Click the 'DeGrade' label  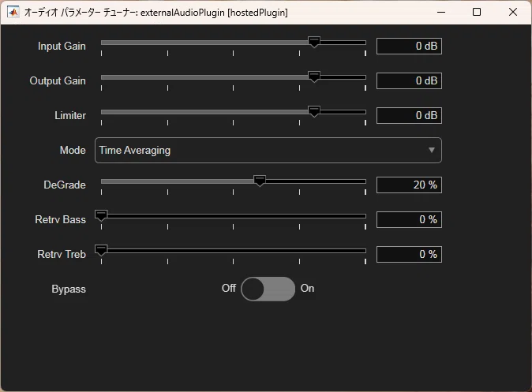tap(65, 185)
